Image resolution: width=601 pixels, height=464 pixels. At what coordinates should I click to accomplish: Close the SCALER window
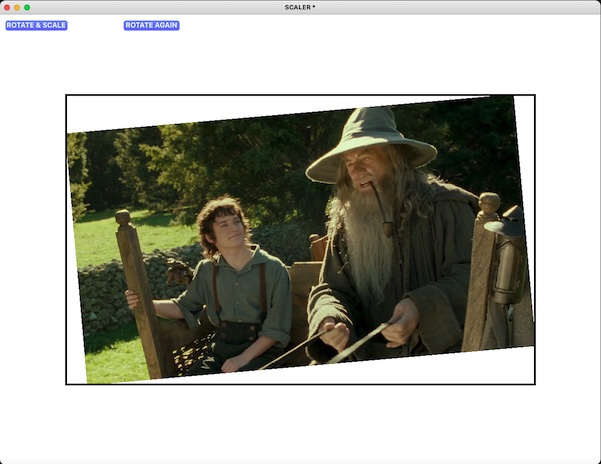(7, 7)
